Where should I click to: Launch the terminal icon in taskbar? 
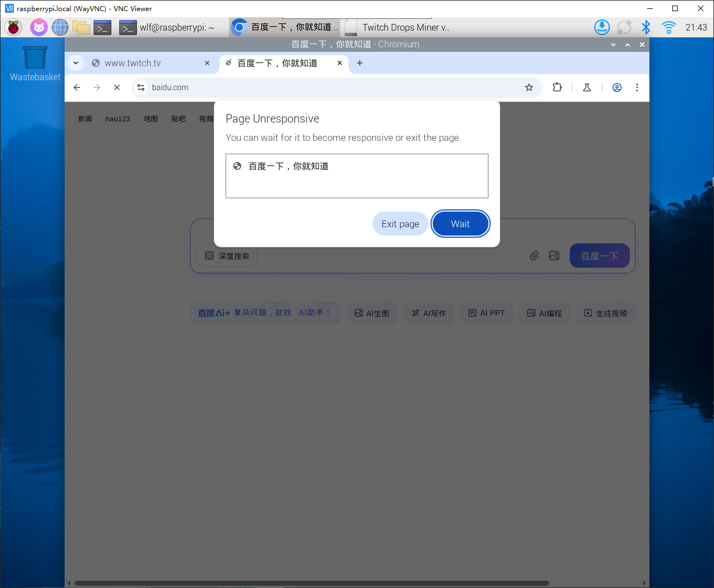102,27
